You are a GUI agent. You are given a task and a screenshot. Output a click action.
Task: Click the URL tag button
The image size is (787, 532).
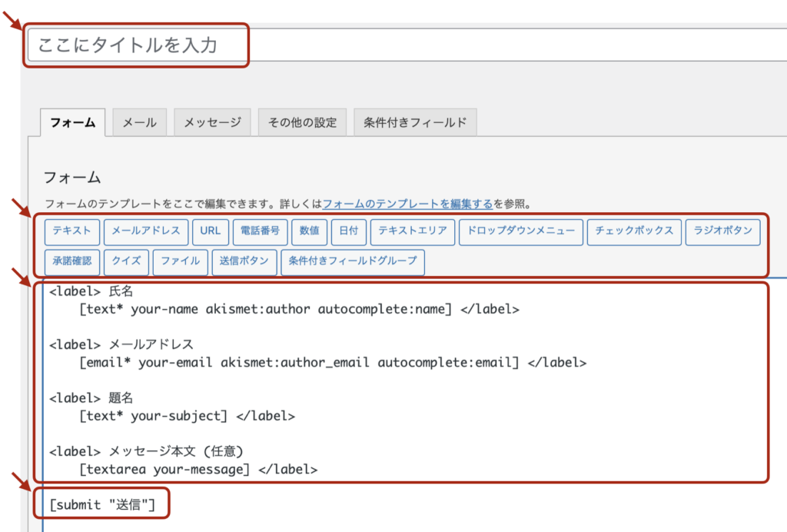[x=211, y=231]
